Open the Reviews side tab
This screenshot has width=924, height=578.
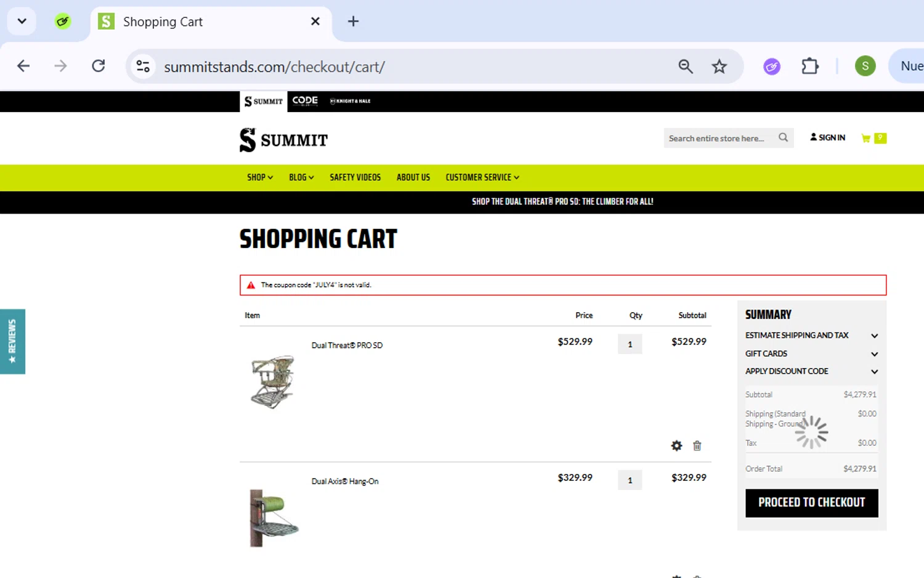12,341
